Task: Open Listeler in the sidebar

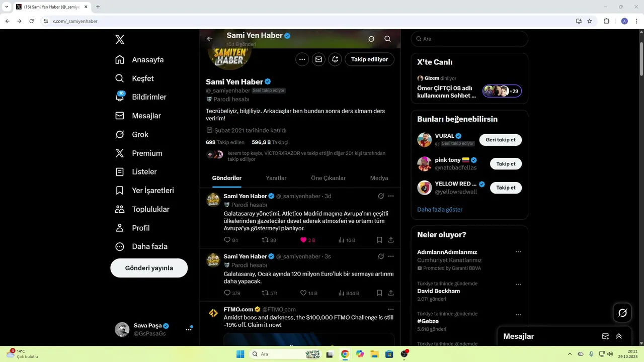Action: [x=136, y=172]
